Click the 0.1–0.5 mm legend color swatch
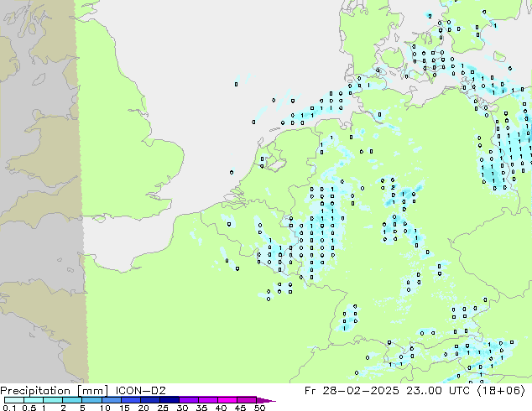 14,400
